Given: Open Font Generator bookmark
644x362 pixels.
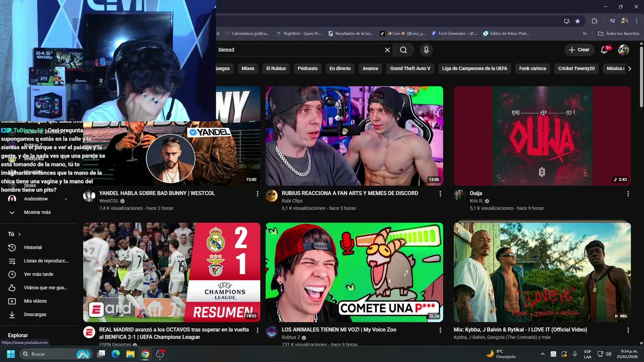Looking at the screenshot, I should (454, 34).
